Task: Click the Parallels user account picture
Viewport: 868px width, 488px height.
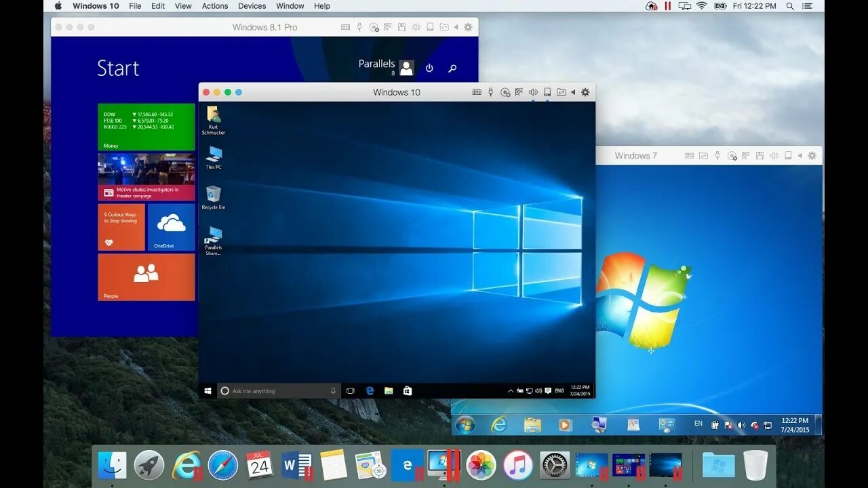Action: tap(406, 68)
